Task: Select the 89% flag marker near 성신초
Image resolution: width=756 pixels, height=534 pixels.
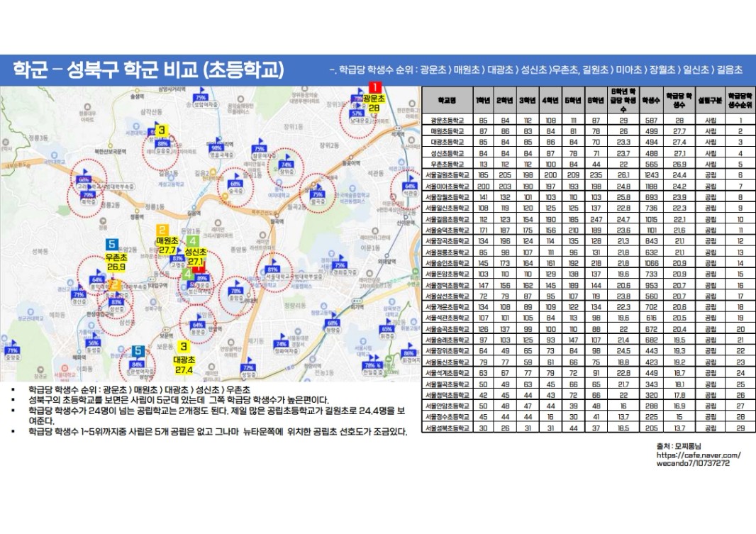Action: pos(202,277)
